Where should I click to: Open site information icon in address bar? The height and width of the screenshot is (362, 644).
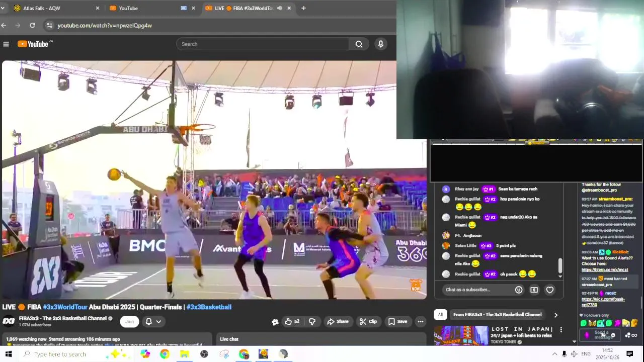pyautogui.click(x=49, y=25)
